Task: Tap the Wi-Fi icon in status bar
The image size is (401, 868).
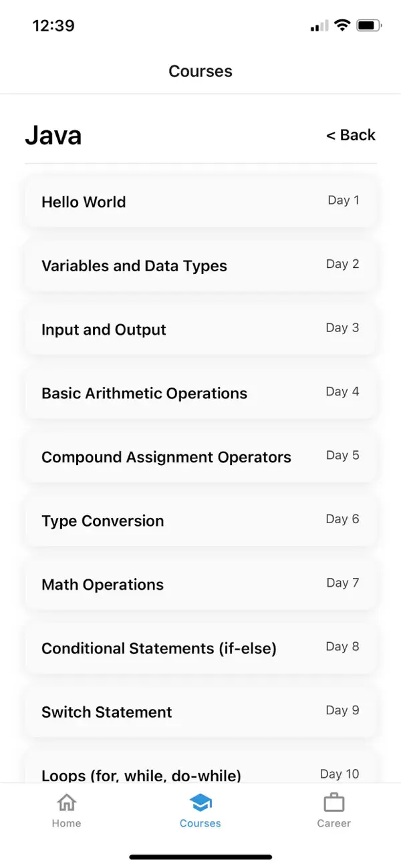Action: coord(343,25)
